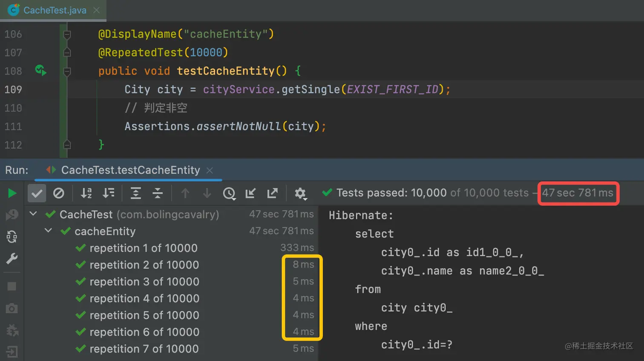Fold the code block at line 106
The height and width of the screenshot is (361, 644).
click(67, 34)
